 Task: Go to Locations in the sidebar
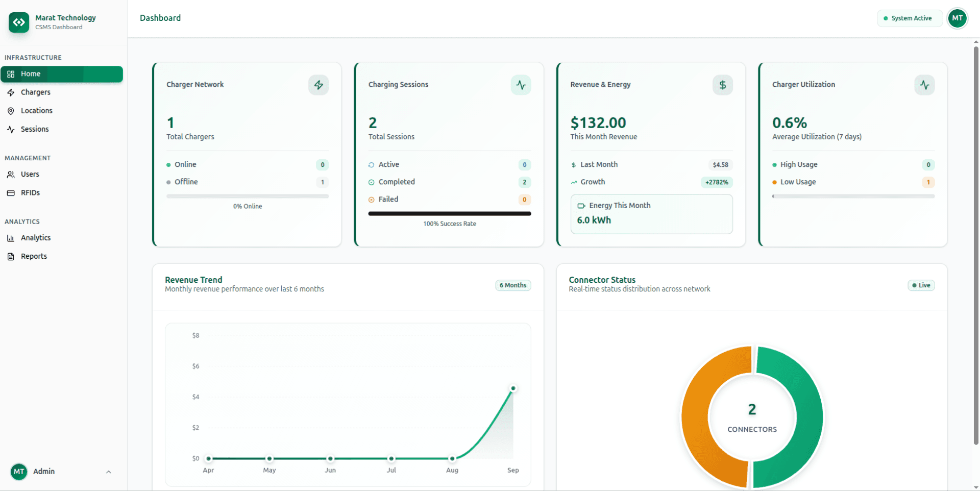tap(62, 111)
